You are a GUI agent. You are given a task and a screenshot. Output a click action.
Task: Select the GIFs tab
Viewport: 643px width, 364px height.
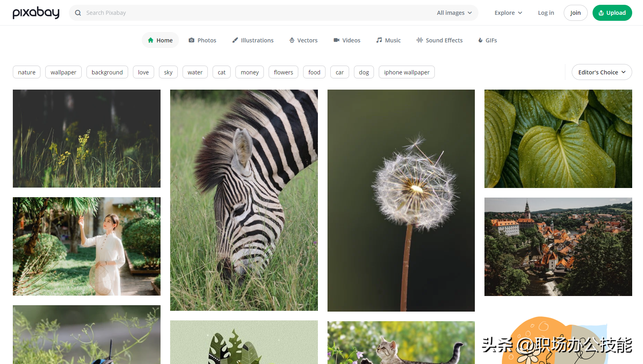pyautogui.click(x=488, y=40)
